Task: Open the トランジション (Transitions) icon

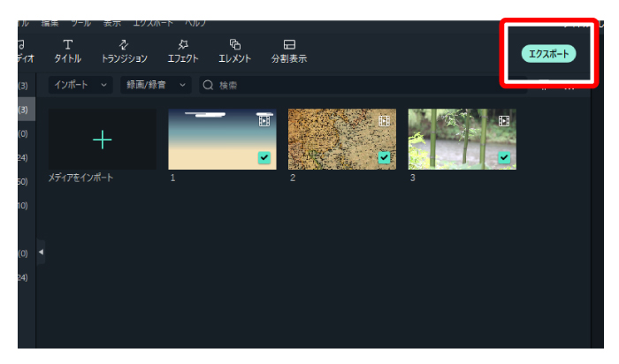Action: [124, 45]
